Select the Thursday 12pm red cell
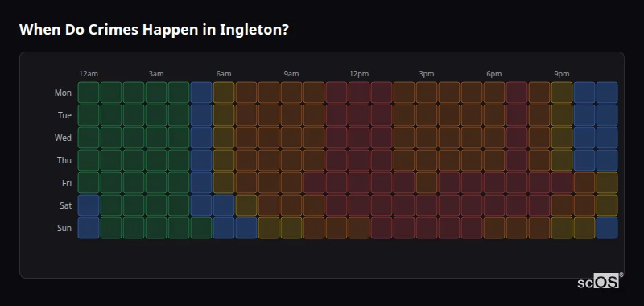 pos(359,160)
